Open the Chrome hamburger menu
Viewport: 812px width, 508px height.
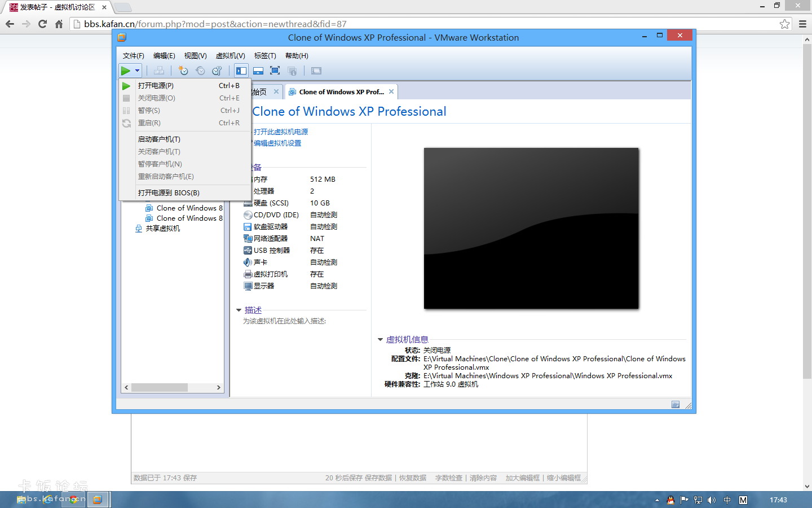[x=802, y=24]
